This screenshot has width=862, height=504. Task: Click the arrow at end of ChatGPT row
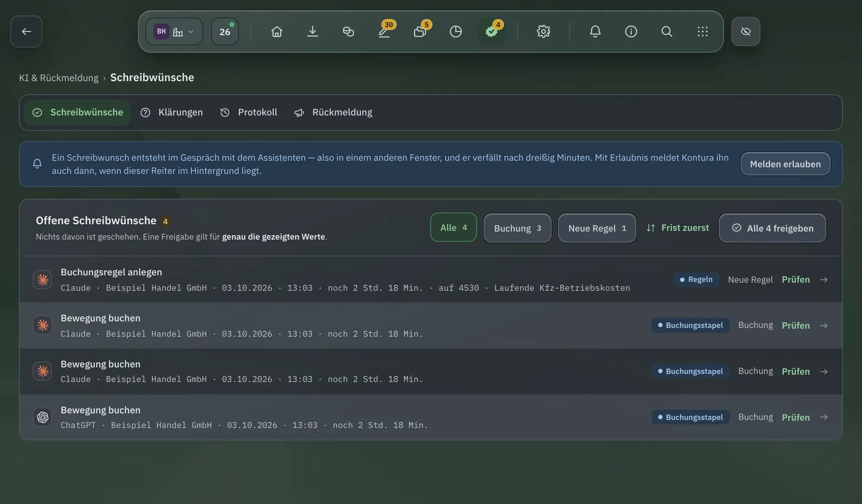824,417
